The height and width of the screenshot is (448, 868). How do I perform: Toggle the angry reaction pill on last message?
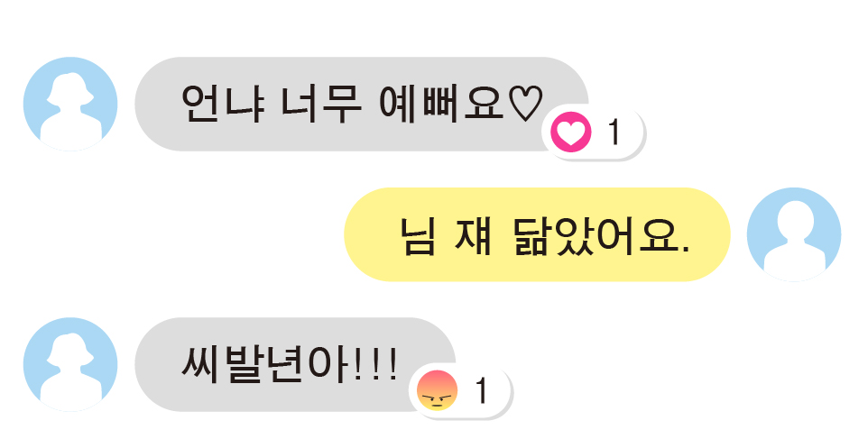(460, 391)
